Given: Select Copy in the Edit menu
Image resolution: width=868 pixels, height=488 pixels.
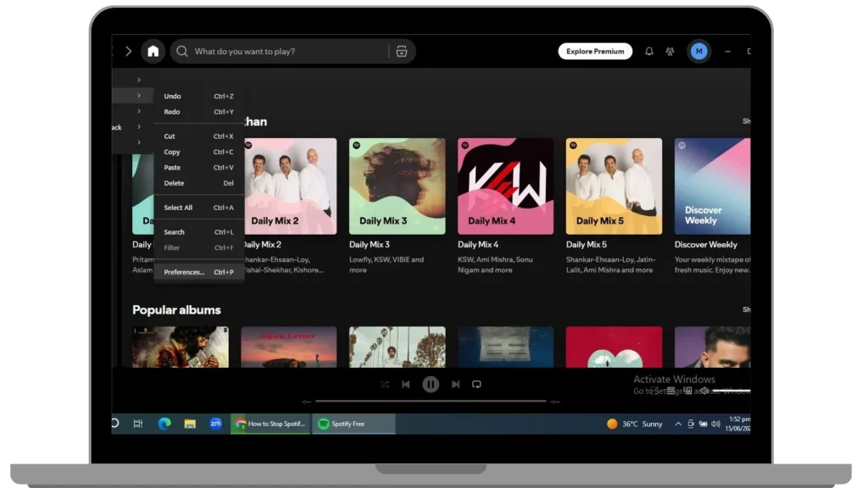Looking at the screenshot, I should [x=198, y=152].
